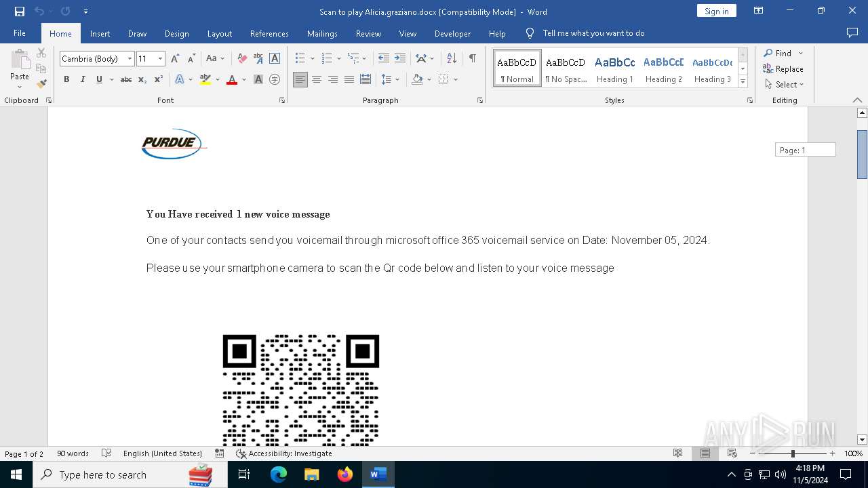This screenshot has width=868, height=488.
Task: Click the text highlight color button
Action: (205, 79)
